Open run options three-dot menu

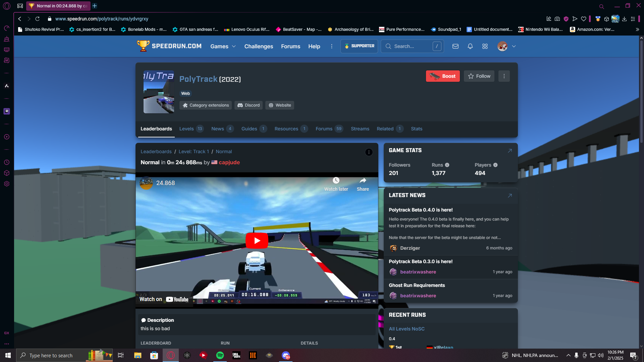369,152
